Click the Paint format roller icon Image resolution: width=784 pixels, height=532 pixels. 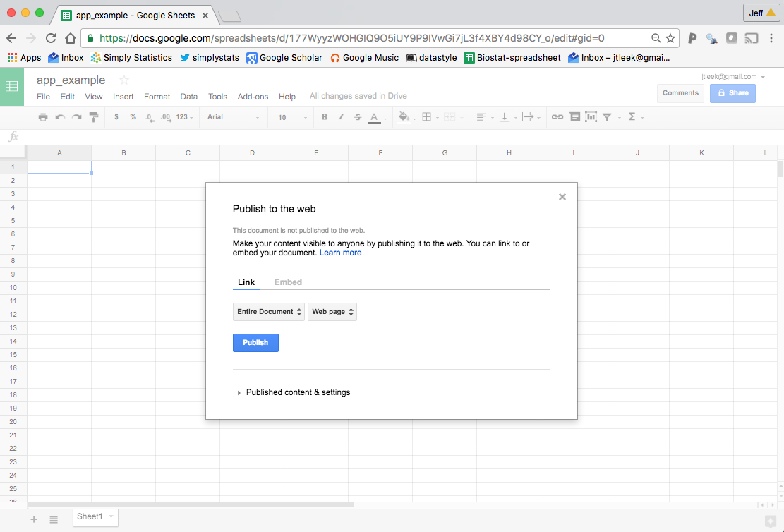(94, 117)
